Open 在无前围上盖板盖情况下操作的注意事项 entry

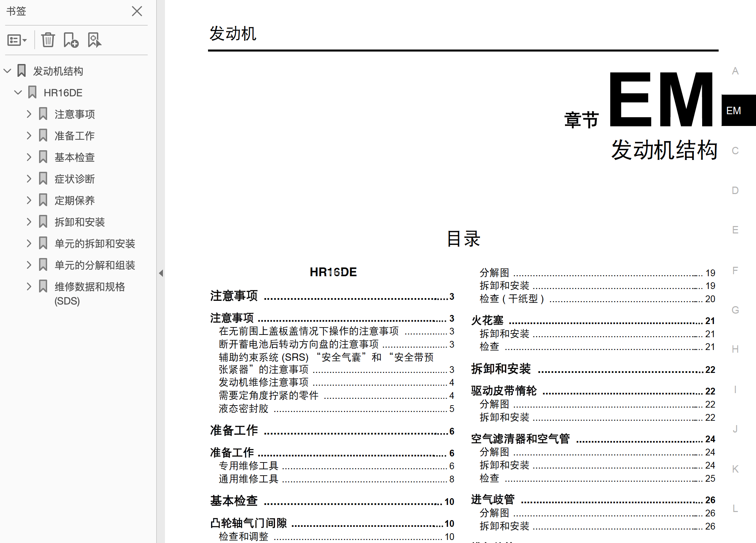(x=337, y=331)
